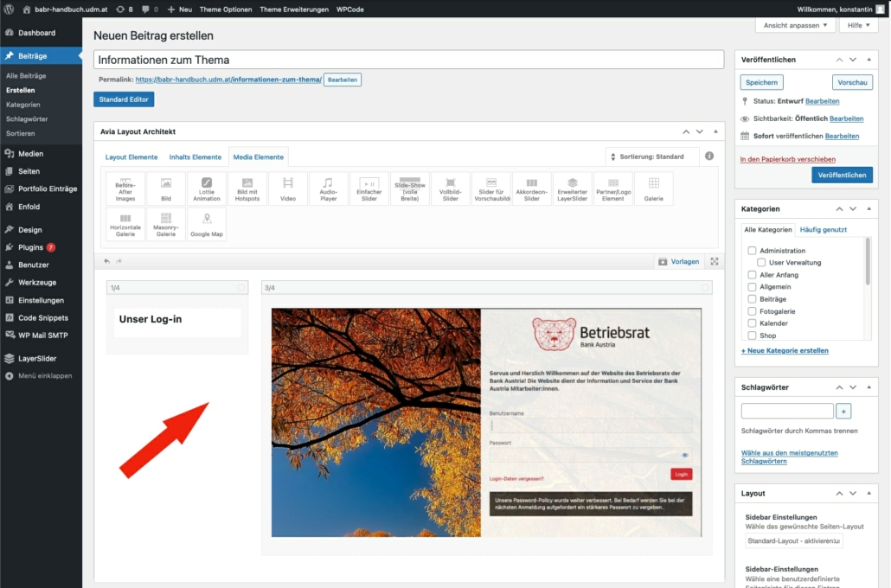The height and width of the screenshot is (588, 891).
Task: Click the Before-After Images element
Action: pos(125,189)
